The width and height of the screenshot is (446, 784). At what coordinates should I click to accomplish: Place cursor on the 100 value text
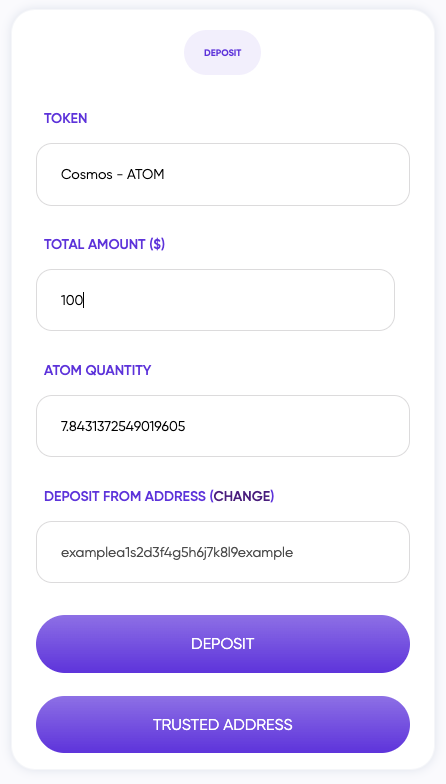pos(72,300)
